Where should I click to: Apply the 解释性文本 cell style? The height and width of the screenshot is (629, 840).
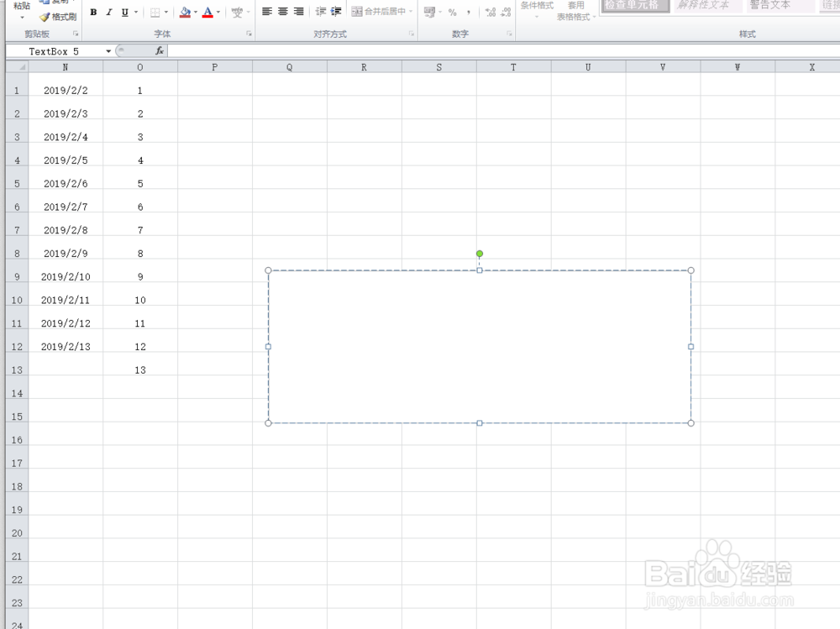tap(708, 5)
